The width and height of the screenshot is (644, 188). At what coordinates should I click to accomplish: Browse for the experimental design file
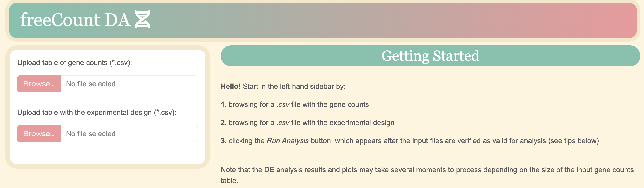pos(39,133)
